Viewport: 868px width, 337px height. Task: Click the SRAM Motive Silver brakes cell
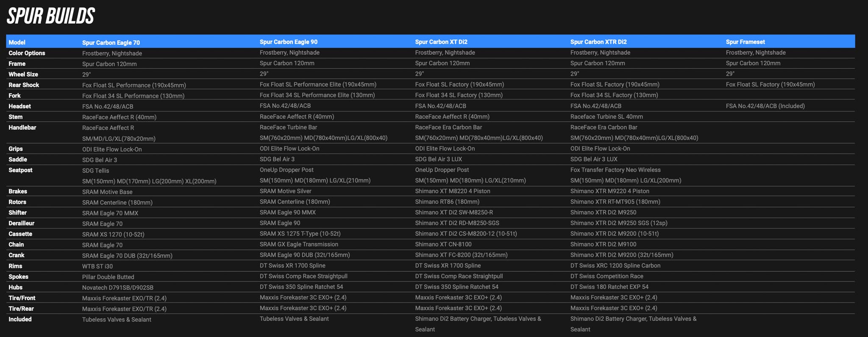coord(285,191)
